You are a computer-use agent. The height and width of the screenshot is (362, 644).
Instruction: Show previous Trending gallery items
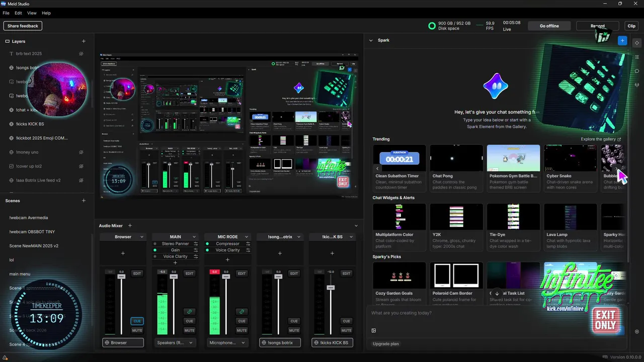tap(378, 168)
